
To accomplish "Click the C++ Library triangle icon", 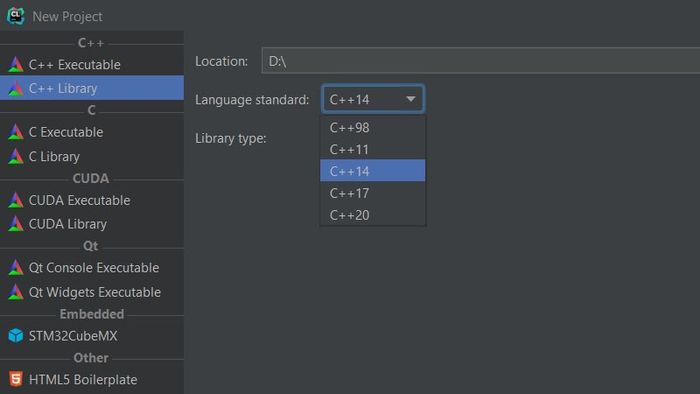I will click(x=16, y=88).
